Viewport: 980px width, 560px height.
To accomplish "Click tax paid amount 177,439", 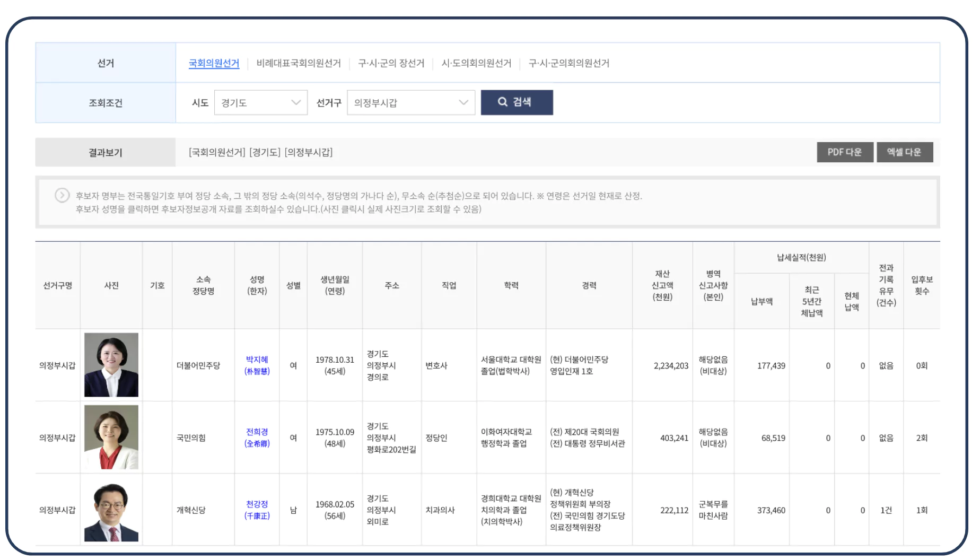I will coord(771,365).
